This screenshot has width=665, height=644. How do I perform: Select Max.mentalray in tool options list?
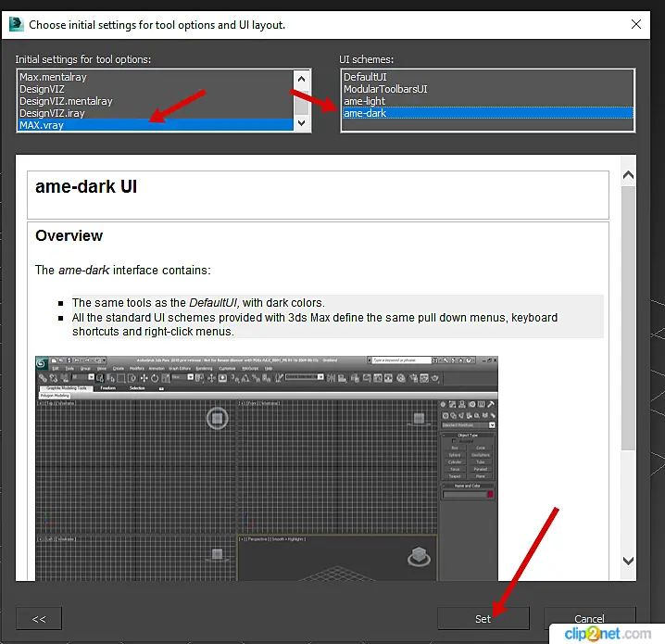[156, 77]
